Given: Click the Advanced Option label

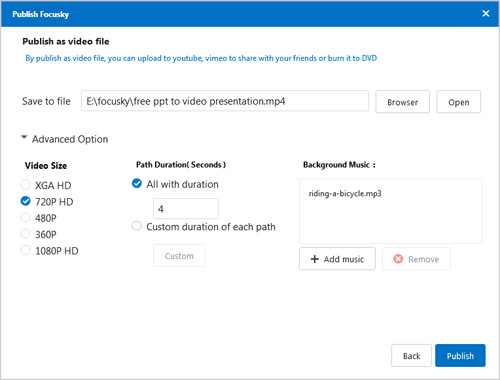Looking at the screenshot, I should pyautogui.click(x=70, y=139).
